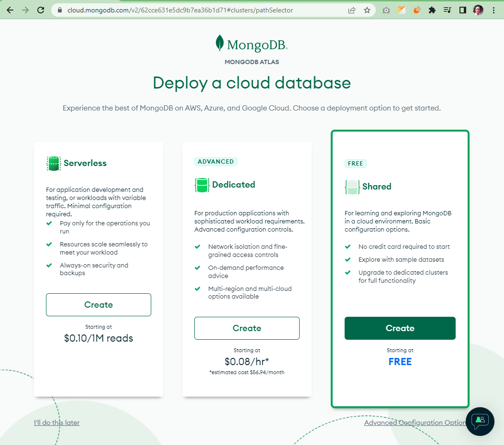Open the yellow-orange extension icon
The width and height of the screenshot is (504, 445).
click(x=402, y=10)
